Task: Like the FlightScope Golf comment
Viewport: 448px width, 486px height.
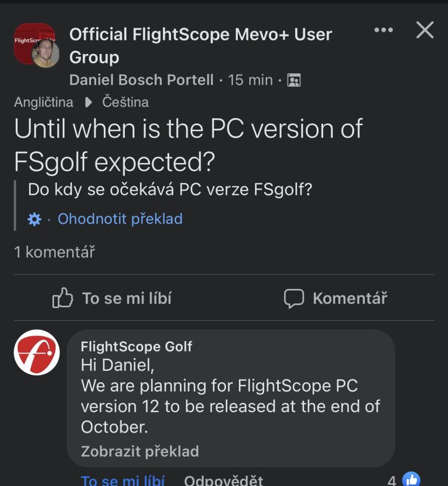Action: coord(123,480)
